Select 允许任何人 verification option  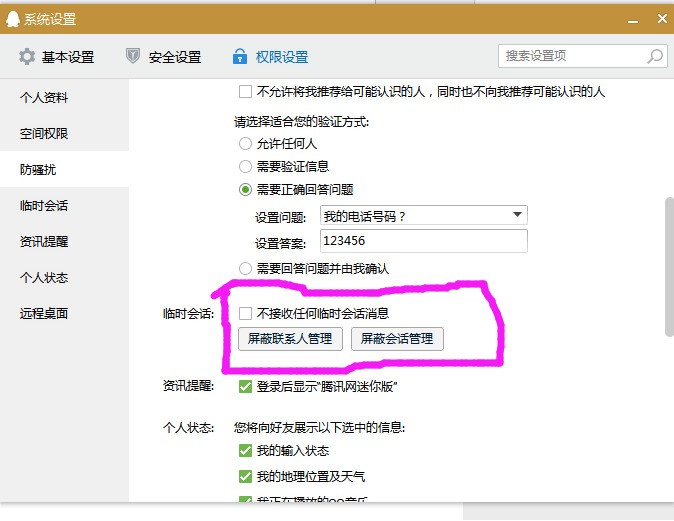point(245,143)
